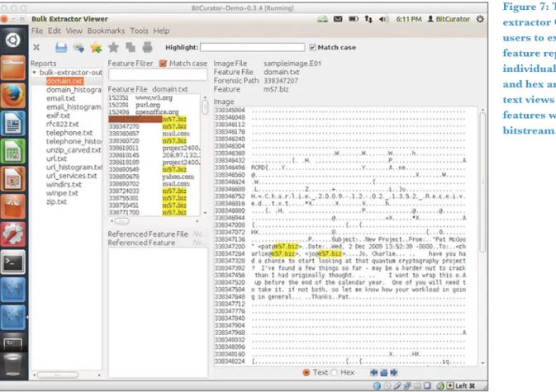Screen dimensions: 556x392
Task: Click the 6:11 PM clock indicator
Action: tap(408, 19)
